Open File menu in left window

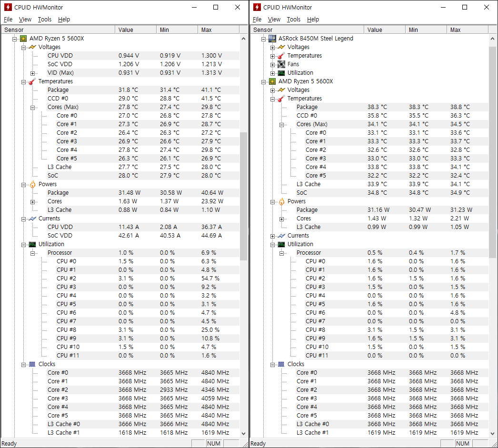(8, 20)
